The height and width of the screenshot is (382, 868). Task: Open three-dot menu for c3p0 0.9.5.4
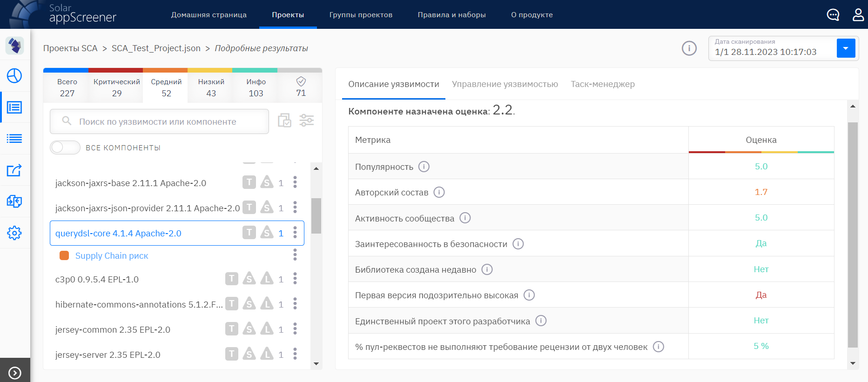295,278
